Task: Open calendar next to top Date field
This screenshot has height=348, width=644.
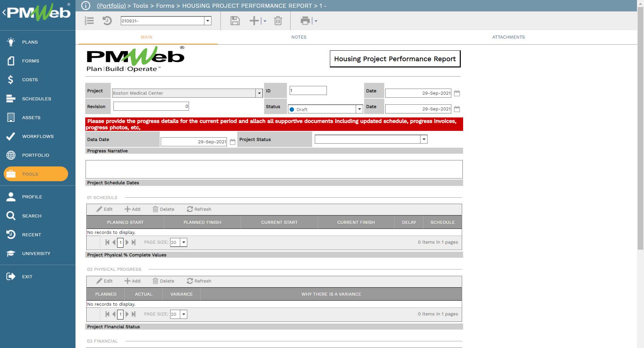Action: click(x=457, y=93)
